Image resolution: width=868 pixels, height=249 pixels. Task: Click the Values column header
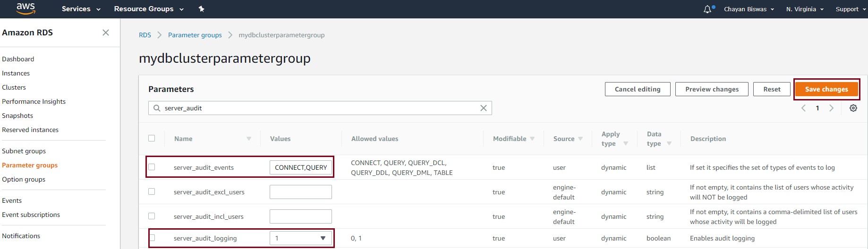280,139
